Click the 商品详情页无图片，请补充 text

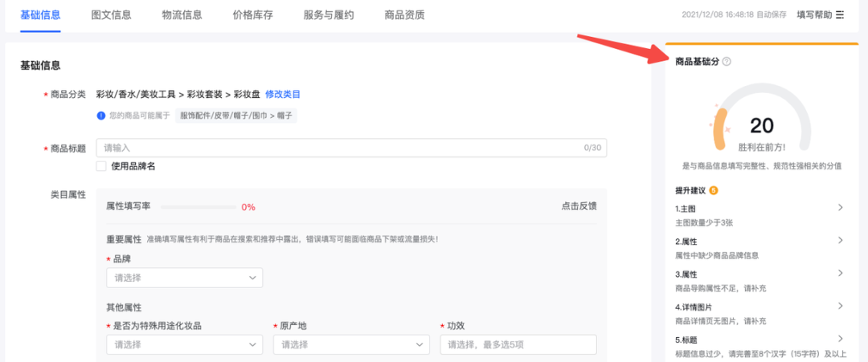(721, 321)
